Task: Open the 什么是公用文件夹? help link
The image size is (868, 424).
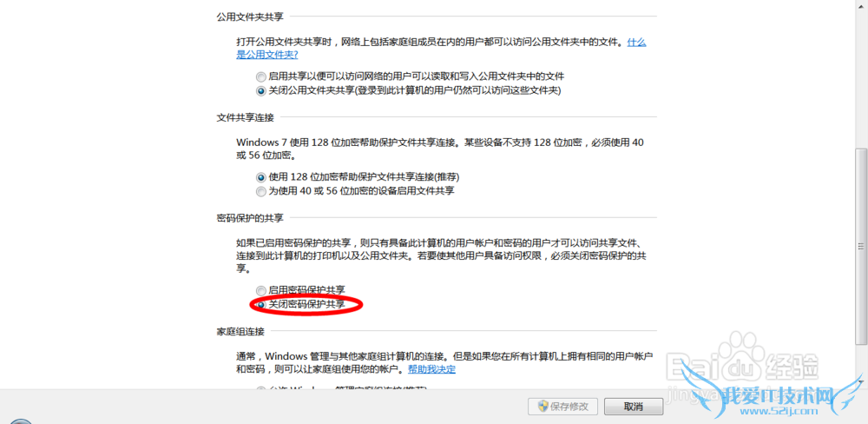Action: coord(441,48)
